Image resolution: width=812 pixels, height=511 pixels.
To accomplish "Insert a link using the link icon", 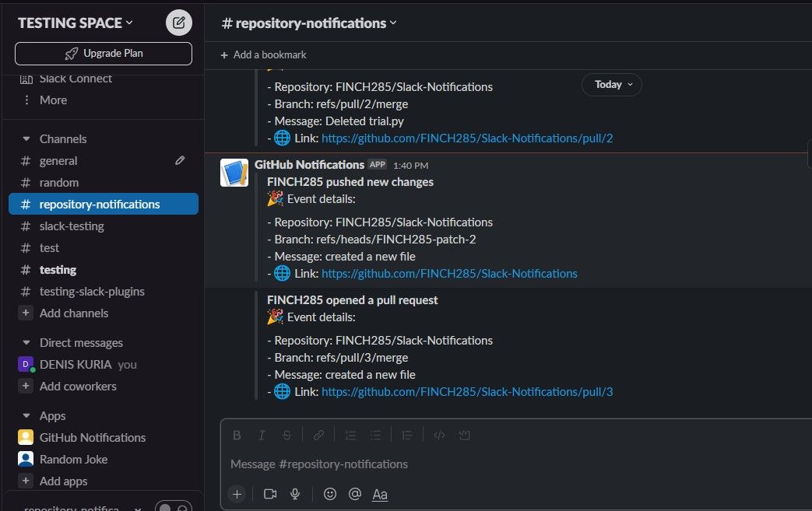I will 317,435.
